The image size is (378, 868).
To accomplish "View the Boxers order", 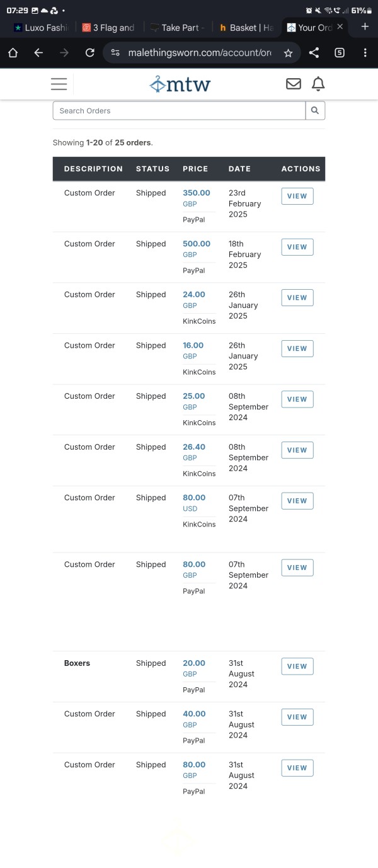I will pos(297,666).
